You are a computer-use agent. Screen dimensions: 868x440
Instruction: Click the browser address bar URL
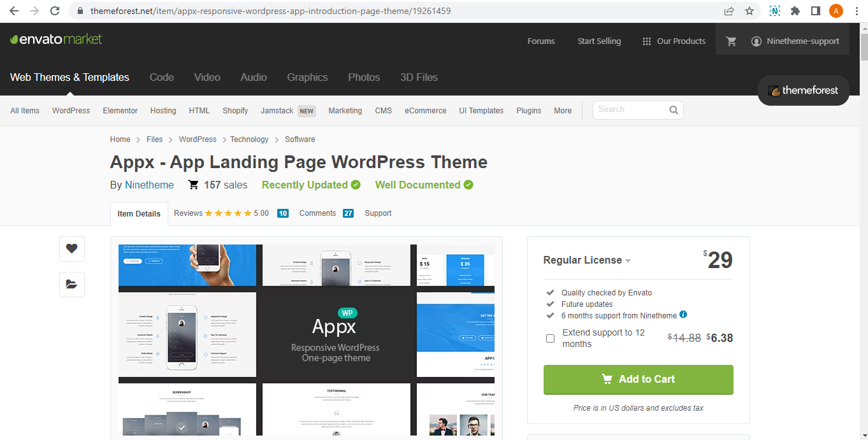pyautogui.click(x=271, y=11)
